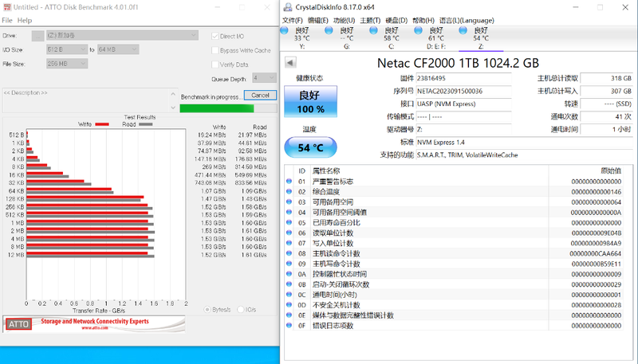Click status dot for attribute 06

click(x=289, y=233)
